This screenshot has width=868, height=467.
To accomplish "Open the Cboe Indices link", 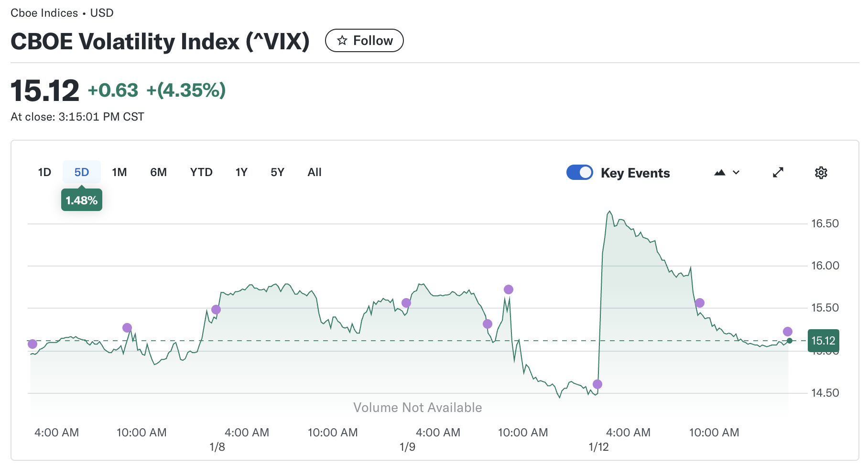I will [44, 13].
